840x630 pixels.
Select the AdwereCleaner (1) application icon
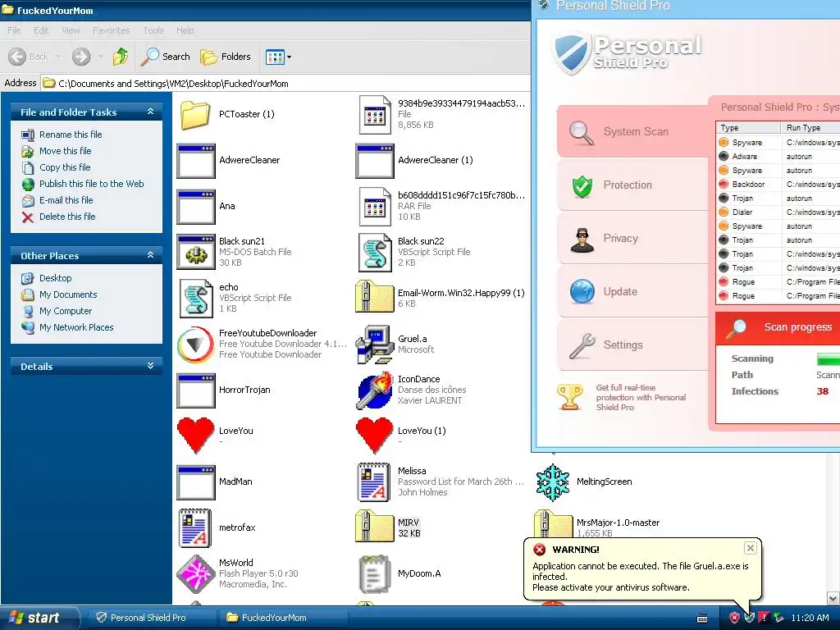(375, 161)
